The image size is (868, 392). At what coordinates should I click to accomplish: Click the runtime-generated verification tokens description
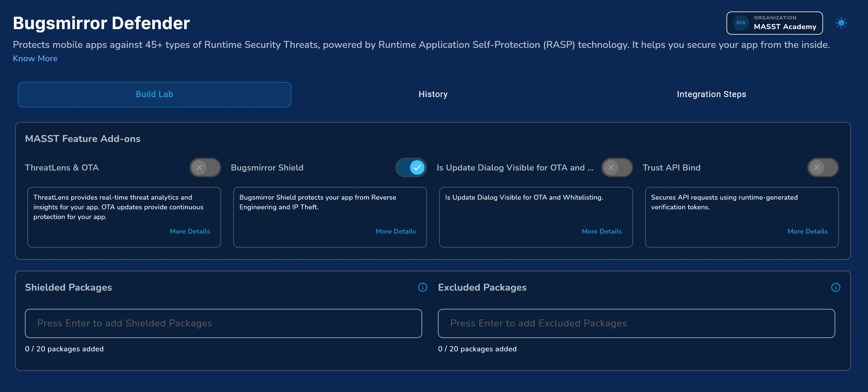click(724, 202)
